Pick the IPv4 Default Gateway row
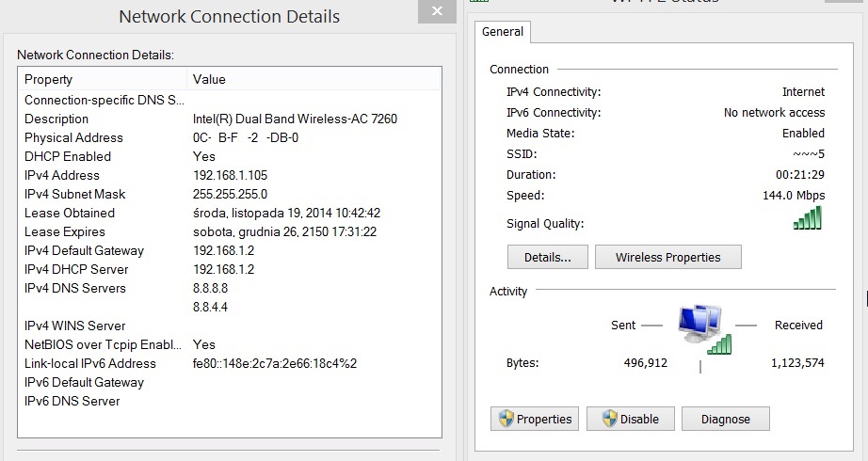The width and height of the screenshot is (868, 461). pos(84,250)
